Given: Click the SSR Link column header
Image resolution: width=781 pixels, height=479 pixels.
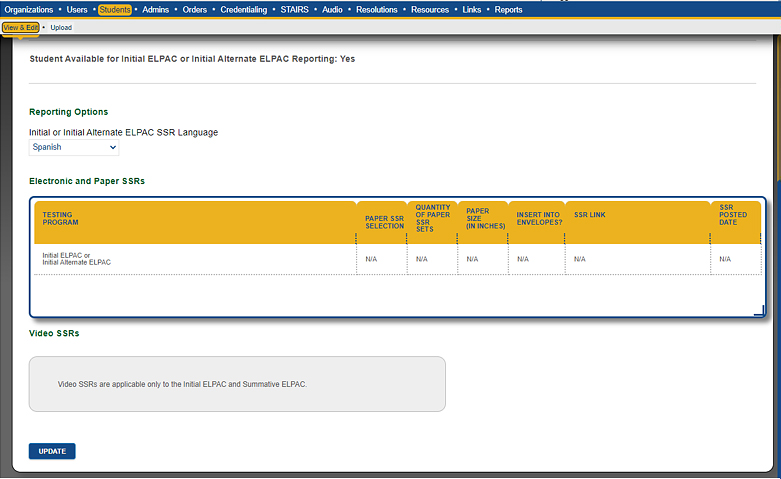Looking at the screenshot, I should tap(638, 222).
